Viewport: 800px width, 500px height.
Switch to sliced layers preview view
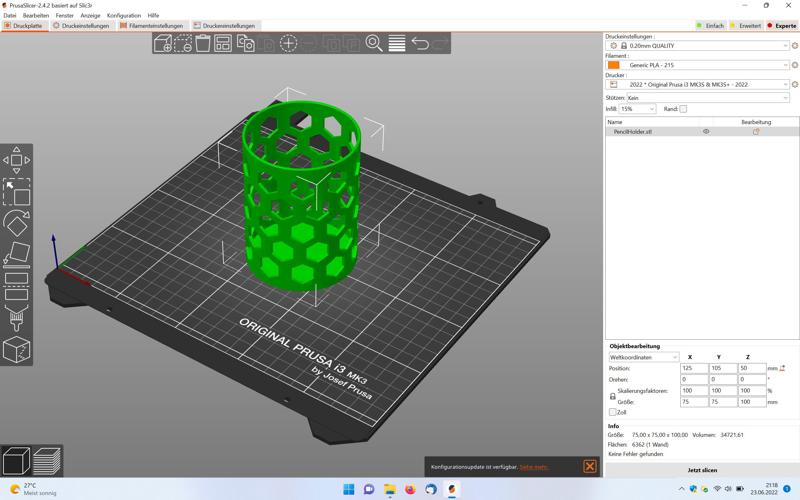pyautogui.click(x=47, y=461)
